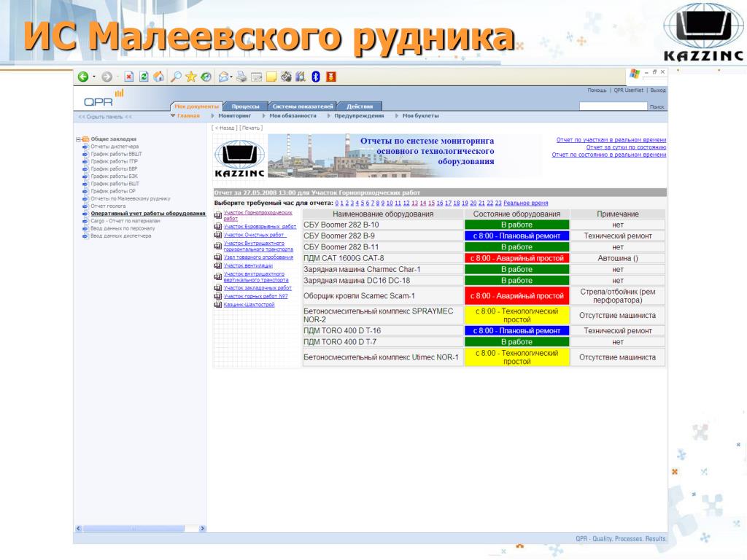Image resolution: width=747 pixels, height=560 pixels.
Task: Collapse the Общие закладки tree folder
Action: (78, 139)
